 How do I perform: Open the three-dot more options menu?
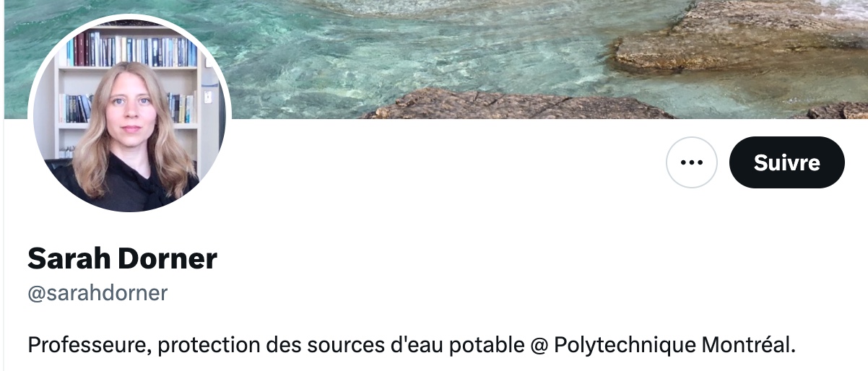coord(691,162)
